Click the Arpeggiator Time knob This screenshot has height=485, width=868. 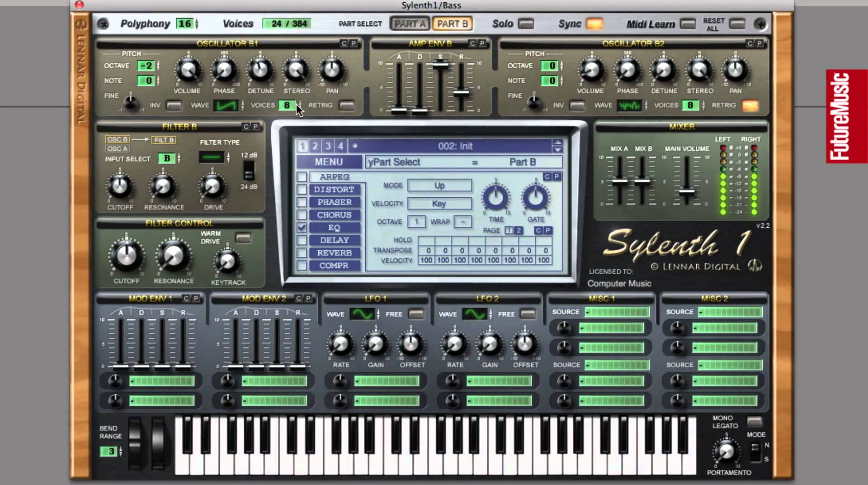(496, 197)
